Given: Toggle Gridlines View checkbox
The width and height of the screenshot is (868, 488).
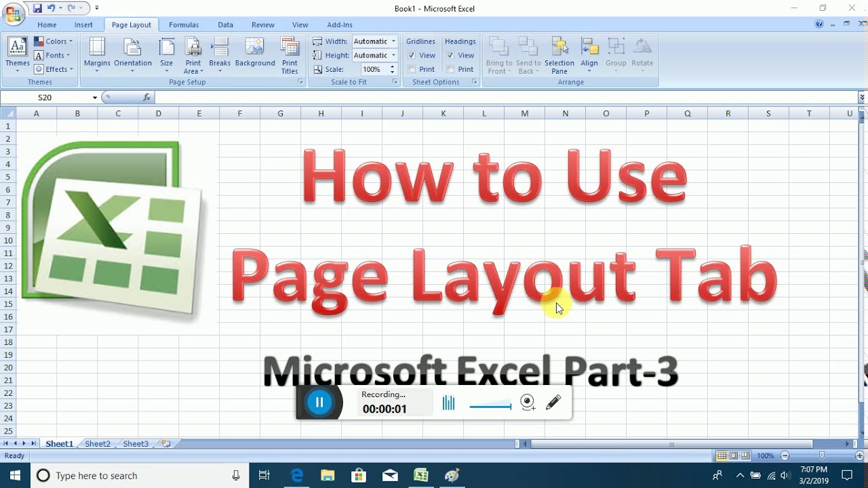Looking at the screenshot, I should point(412,56).
